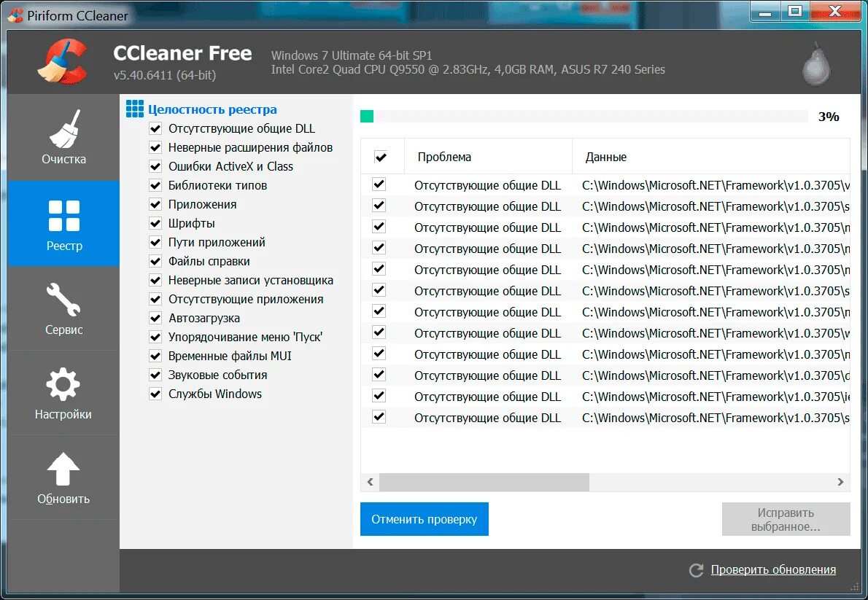
Task: Toggle Неверные записи установщика checkbox
Action: (155, 280)
